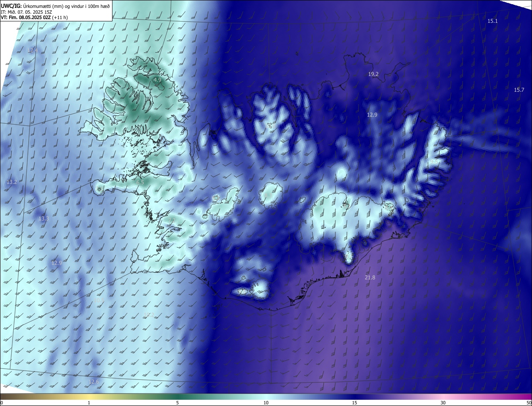Screen dimensions: 532x406
Task: Click the 12.9 value over northern Iceland
Action: 372,115
